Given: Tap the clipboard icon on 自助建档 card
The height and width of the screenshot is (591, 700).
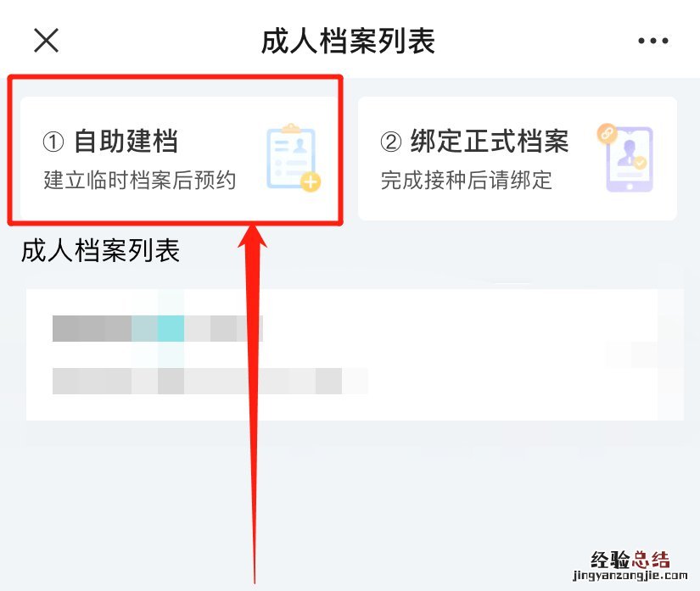Looking at the screenshot, I should coord(293,157).
